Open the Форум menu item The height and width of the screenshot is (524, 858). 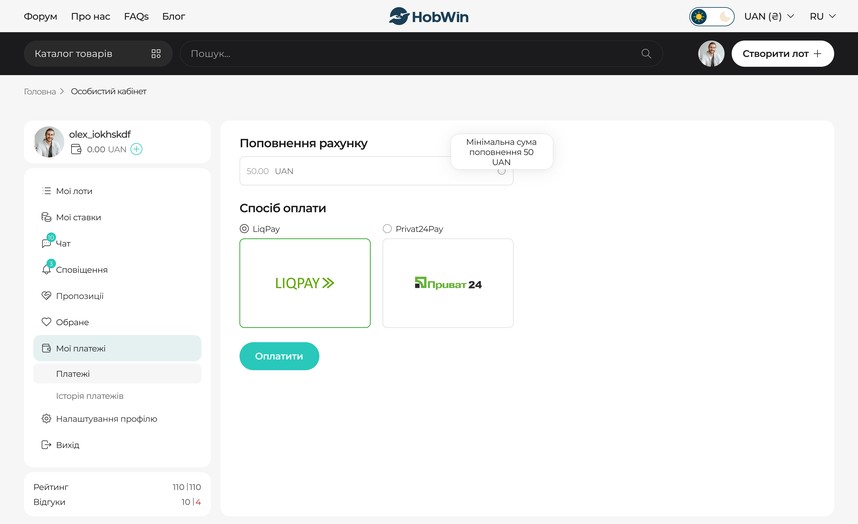point(40,16)
